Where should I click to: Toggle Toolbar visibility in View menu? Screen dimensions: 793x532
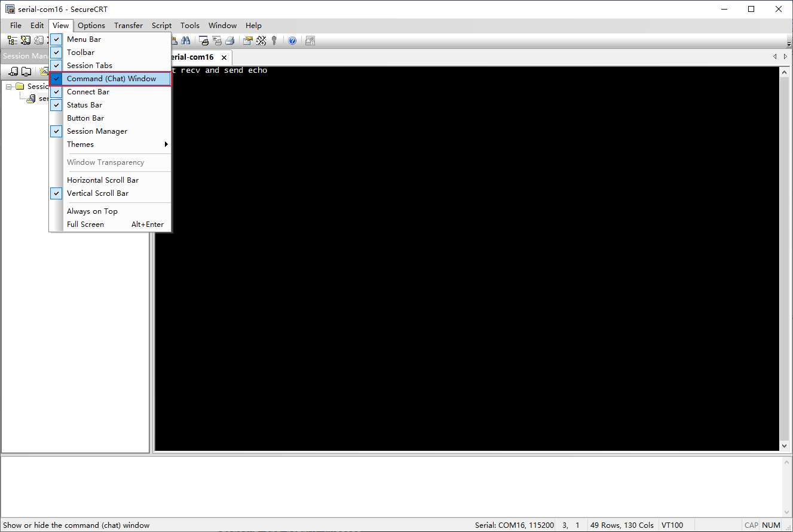click(x=111, y=53)
